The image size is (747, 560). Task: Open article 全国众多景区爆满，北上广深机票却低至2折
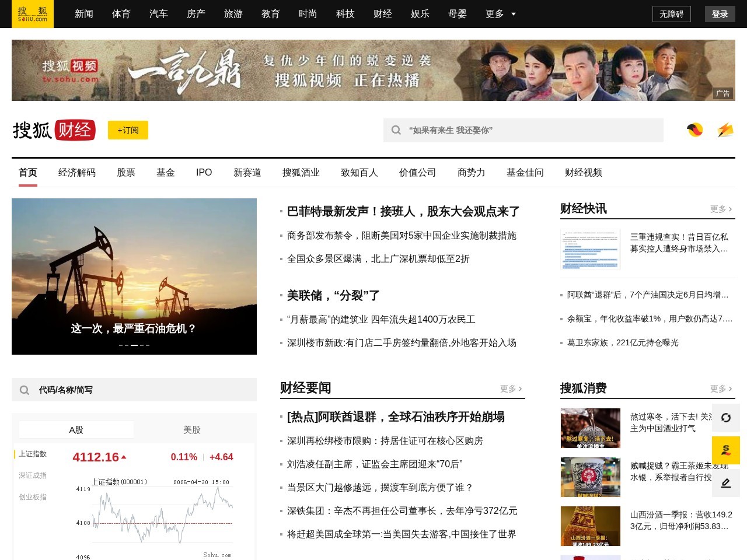coord(378,259)
